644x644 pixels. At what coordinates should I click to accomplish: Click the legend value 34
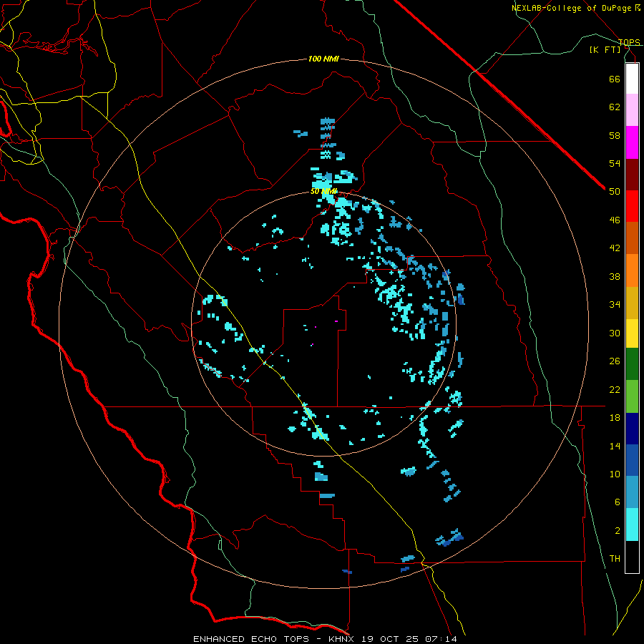coord(615,305)
